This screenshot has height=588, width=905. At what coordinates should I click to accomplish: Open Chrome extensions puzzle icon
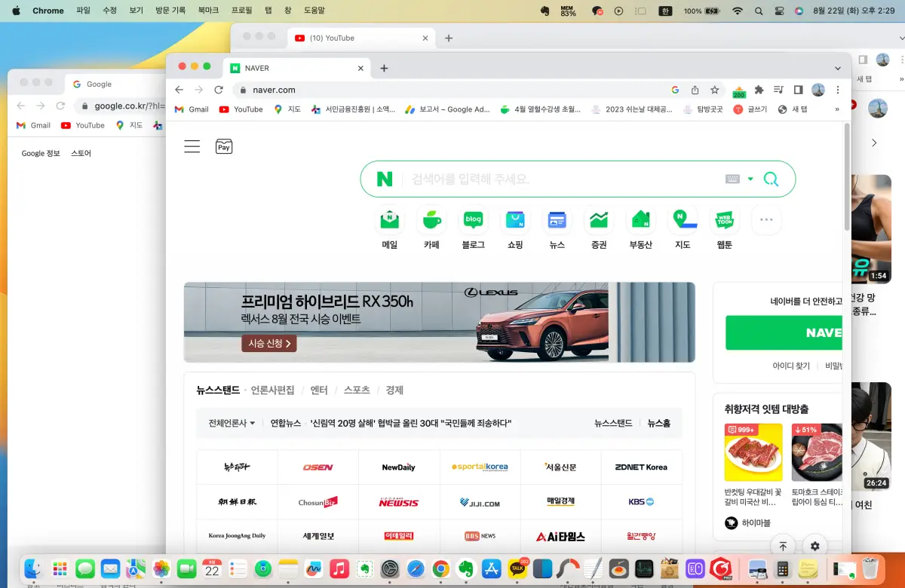759,90
